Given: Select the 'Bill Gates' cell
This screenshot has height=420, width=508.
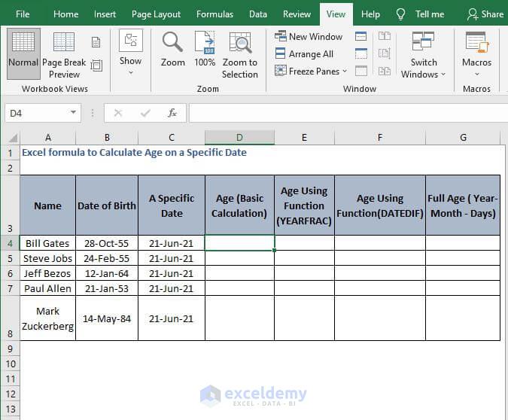Looking at the screenshot, I should coord(47,243).
